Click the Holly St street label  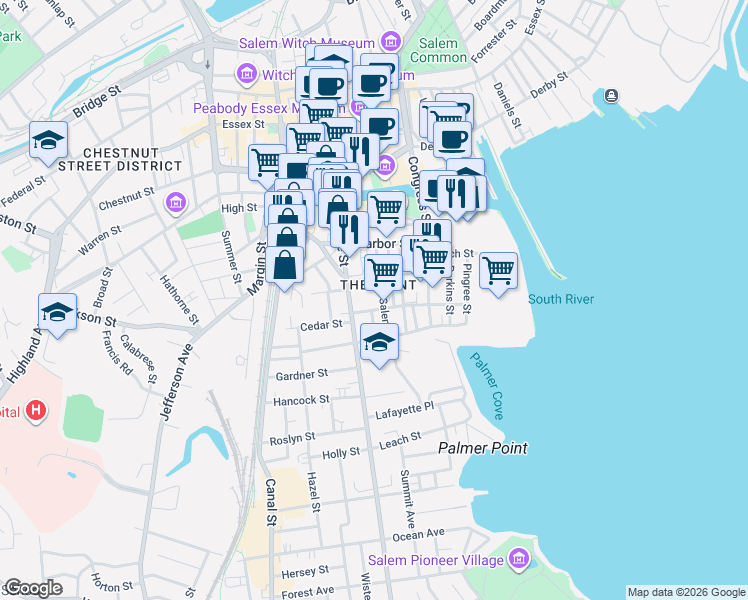click(x=341, y=453)
